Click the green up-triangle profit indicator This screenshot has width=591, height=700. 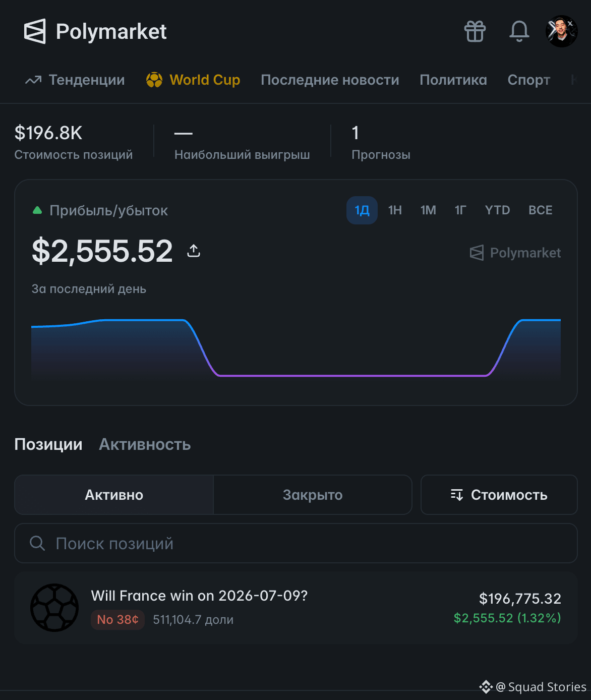(37, 210)
